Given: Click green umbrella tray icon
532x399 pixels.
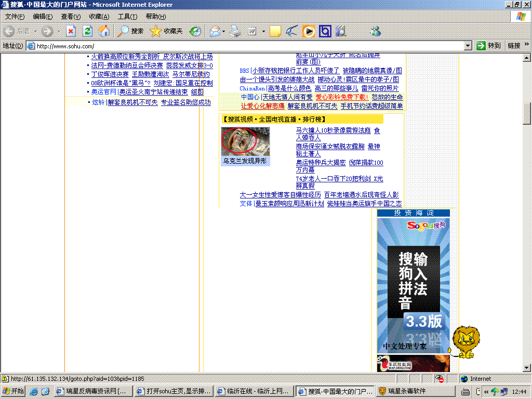Looking at the screenshot, I should pyautogui.click(x=495, y=392).
